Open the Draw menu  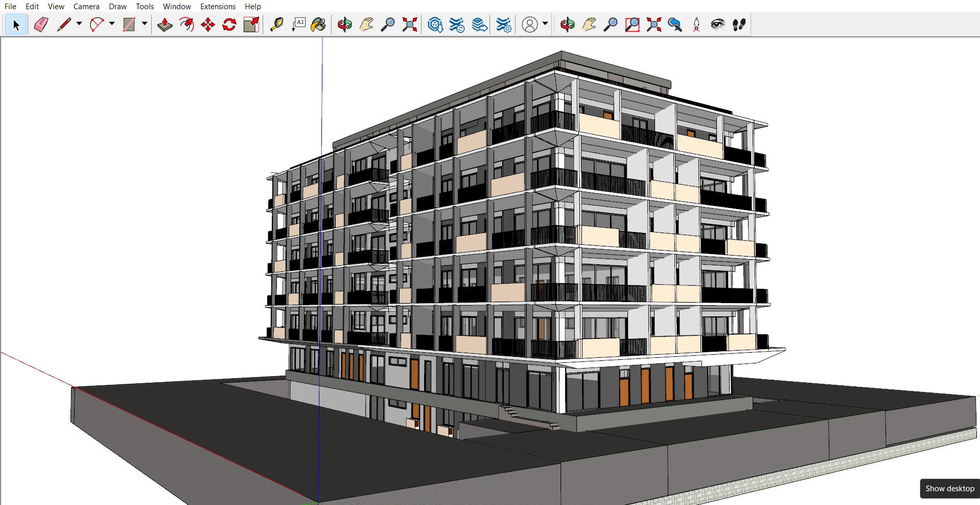pyautogui.click(x=118, y=7)
